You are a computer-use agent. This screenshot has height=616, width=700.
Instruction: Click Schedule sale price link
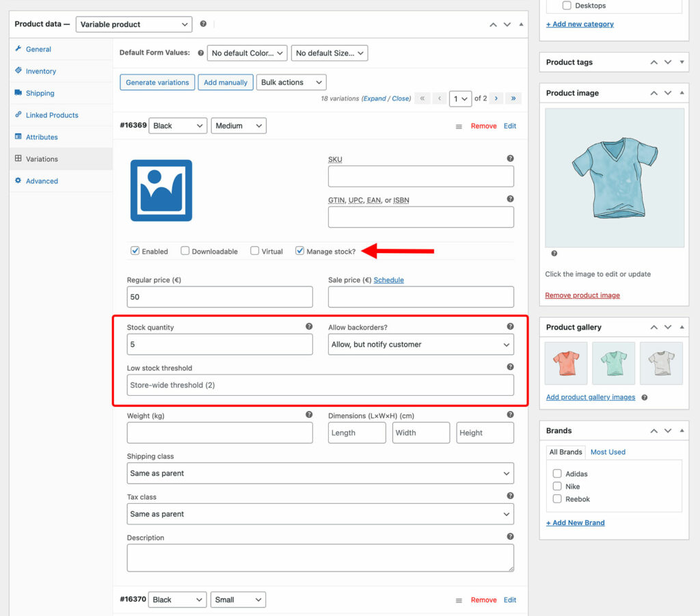[388, 280]
